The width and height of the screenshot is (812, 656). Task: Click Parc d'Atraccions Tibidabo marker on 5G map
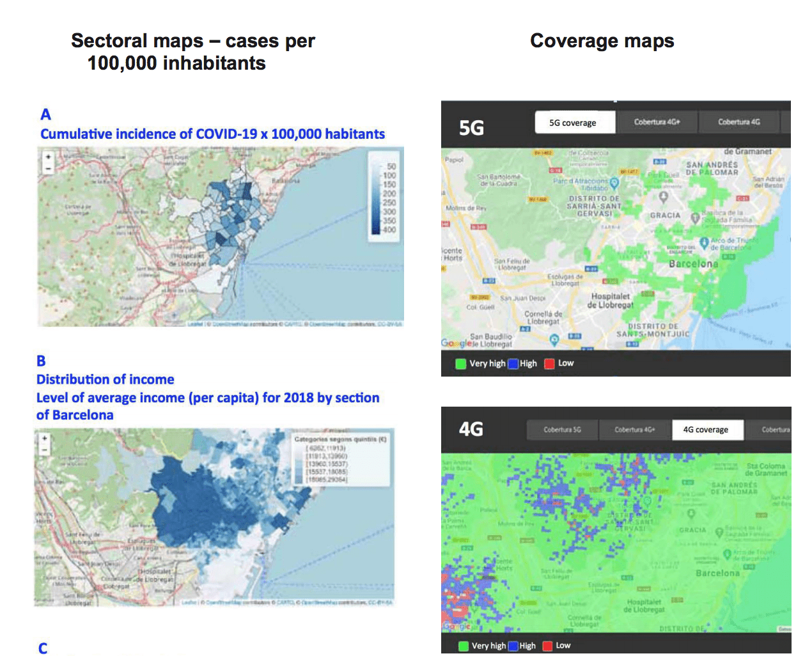(614, 184)
